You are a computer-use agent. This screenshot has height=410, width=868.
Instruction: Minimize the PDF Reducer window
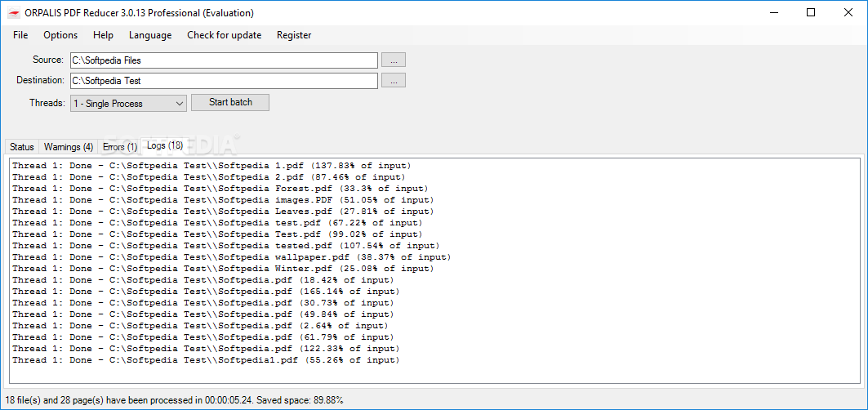click(772, 13)
